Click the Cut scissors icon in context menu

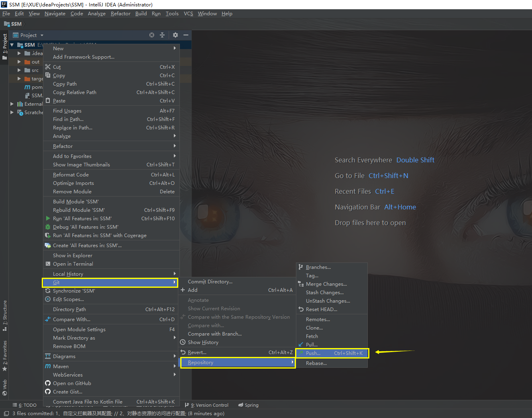click(48, 67)
